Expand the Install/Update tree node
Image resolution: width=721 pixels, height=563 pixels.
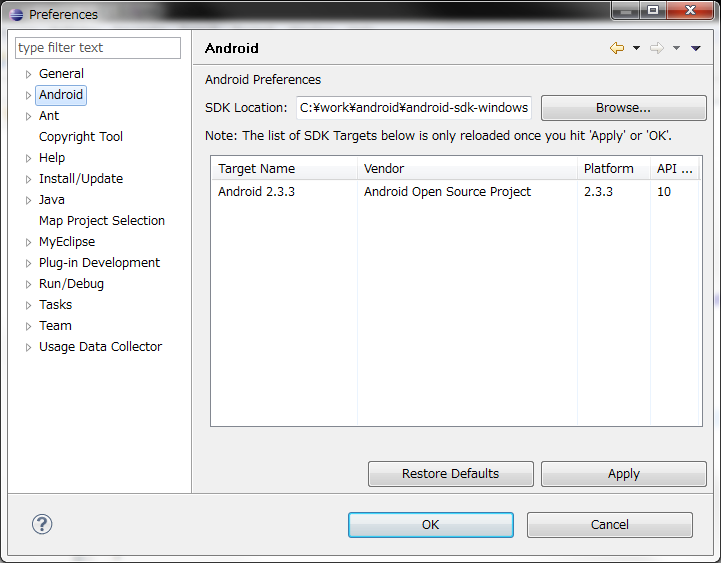29,179
